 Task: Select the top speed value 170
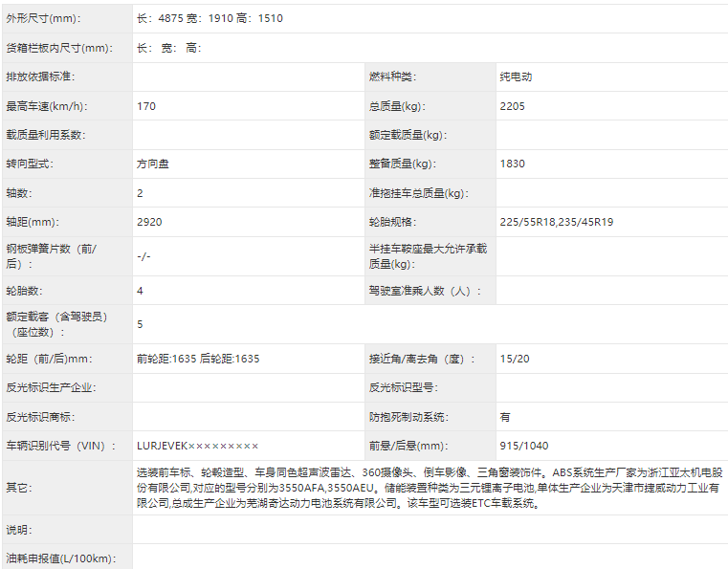(x=146, y=106)
